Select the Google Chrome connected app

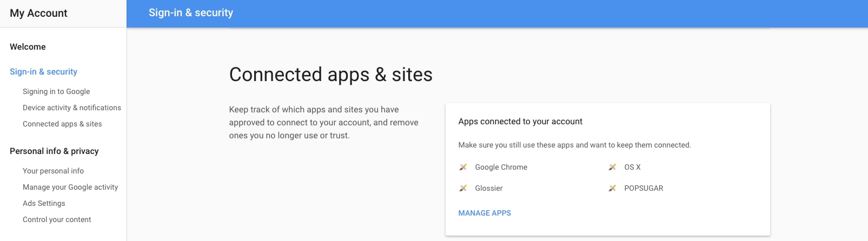coord(501,167)
